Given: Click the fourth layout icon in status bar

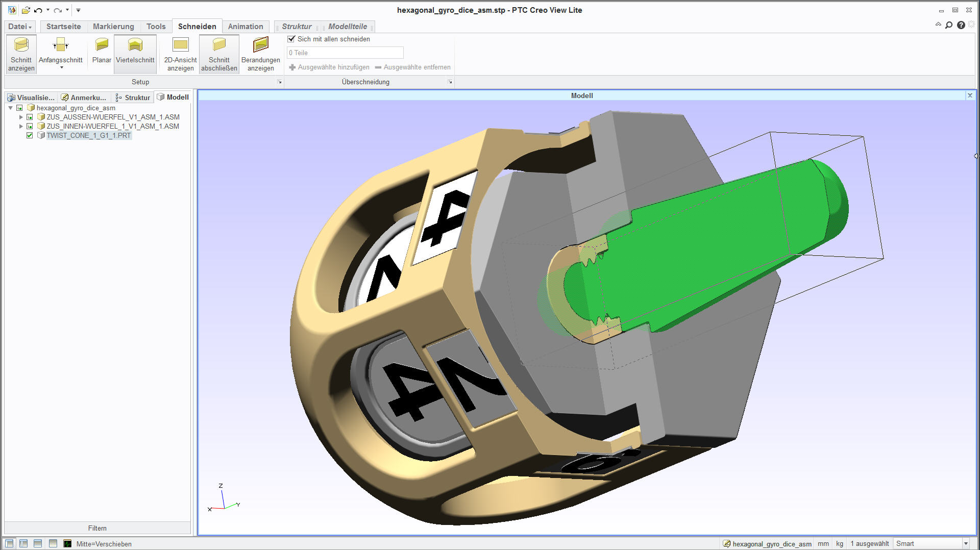Looking at the screenshot, I should pos(53,543).
